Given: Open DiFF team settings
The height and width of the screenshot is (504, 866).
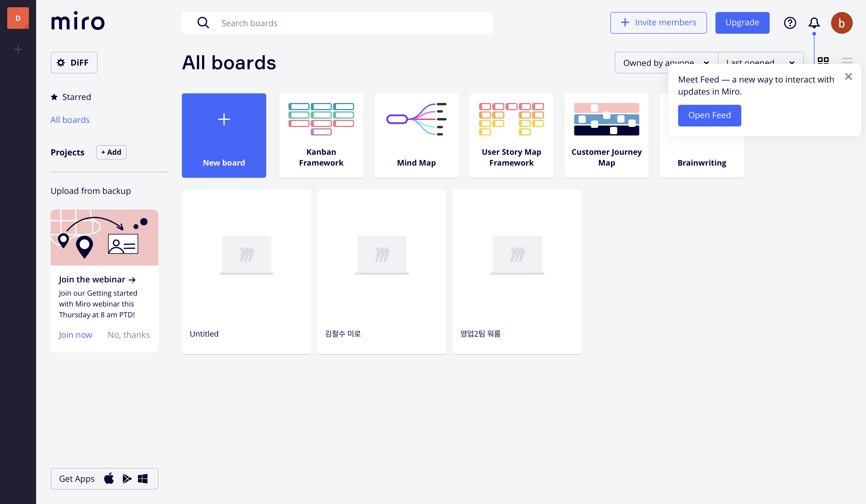Looking at the screenshot, I should tap(74, 63).
